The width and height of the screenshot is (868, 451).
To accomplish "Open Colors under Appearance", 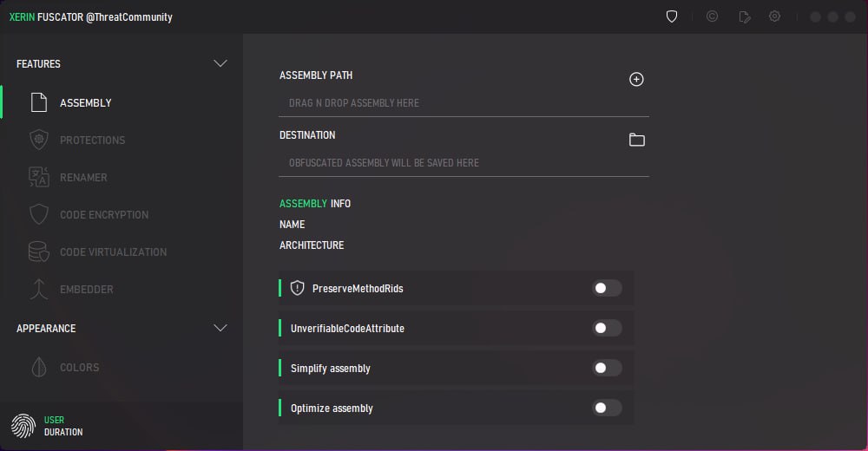I will [x=79, y=367].
